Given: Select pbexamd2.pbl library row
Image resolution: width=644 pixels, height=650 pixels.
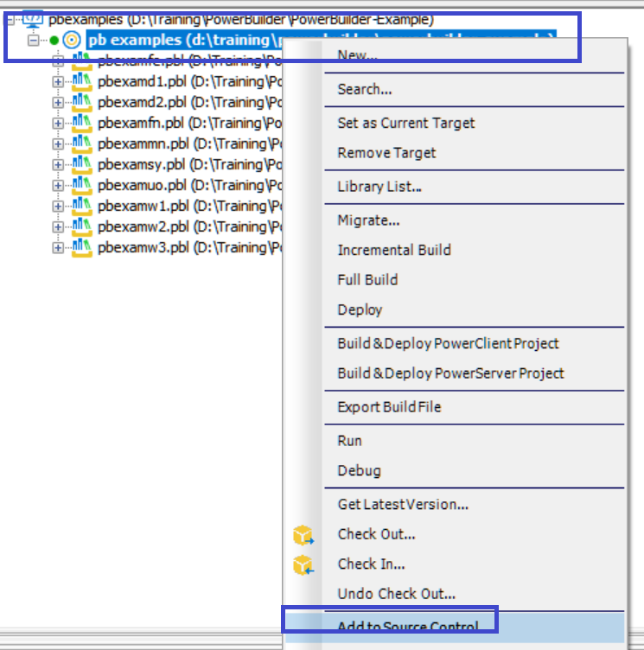Looking at the screenshot, I should 189,102.
